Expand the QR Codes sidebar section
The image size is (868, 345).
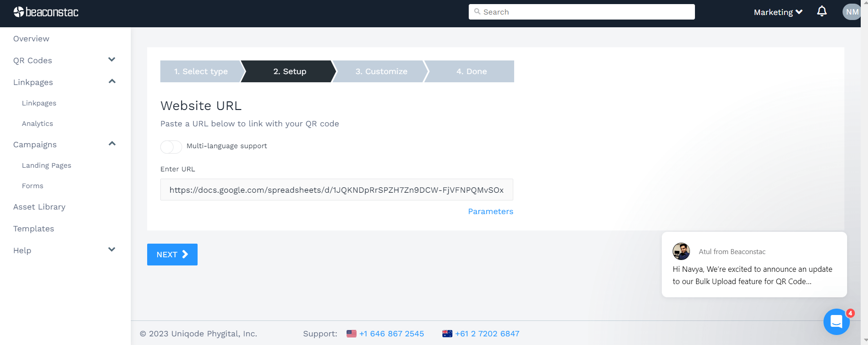(x=112, y=60)
